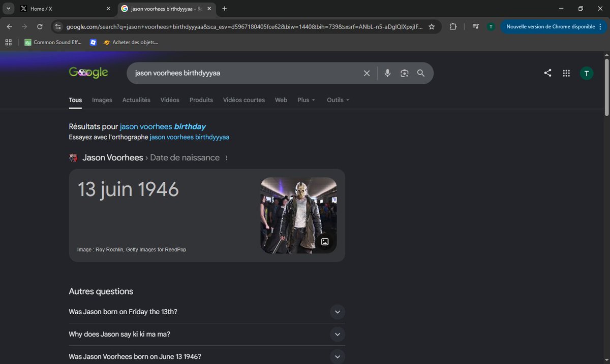Open Google apps grid icon
The height and width of the screenshot is (364, 610).
coord(566,73)
